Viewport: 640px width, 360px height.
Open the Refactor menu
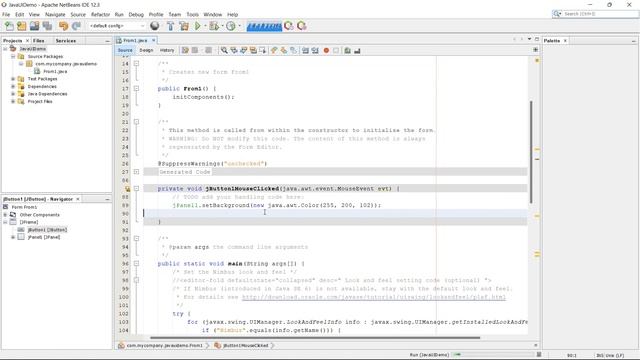100,14
